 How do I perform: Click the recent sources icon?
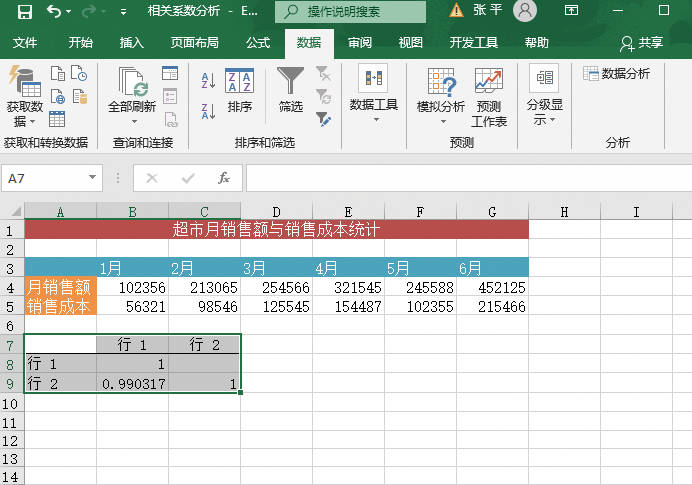click(79, 73)
